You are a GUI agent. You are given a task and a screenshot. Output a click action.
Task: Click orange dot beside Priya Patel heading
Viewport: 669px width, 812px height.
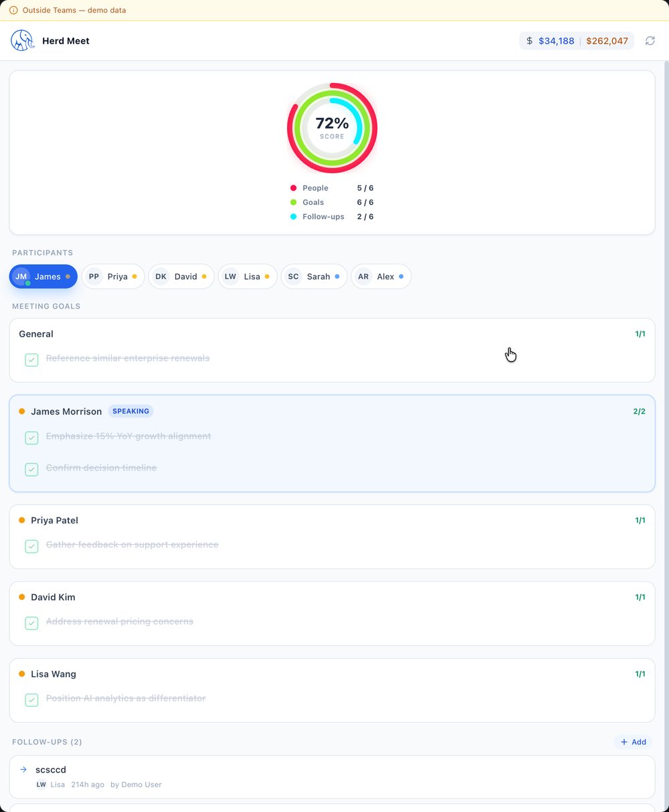click(x=22, y=520)
